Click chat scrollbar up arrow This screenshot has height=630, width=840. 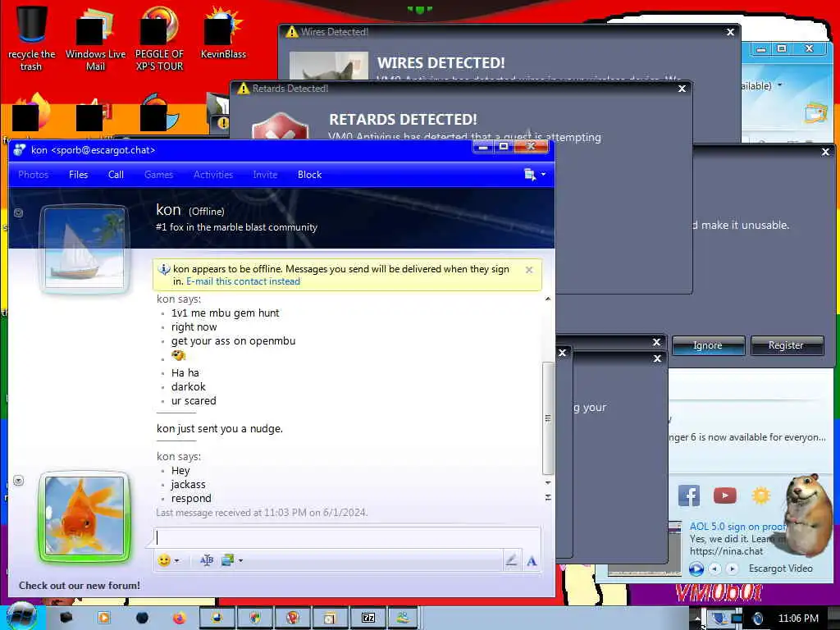coord(548,299)
